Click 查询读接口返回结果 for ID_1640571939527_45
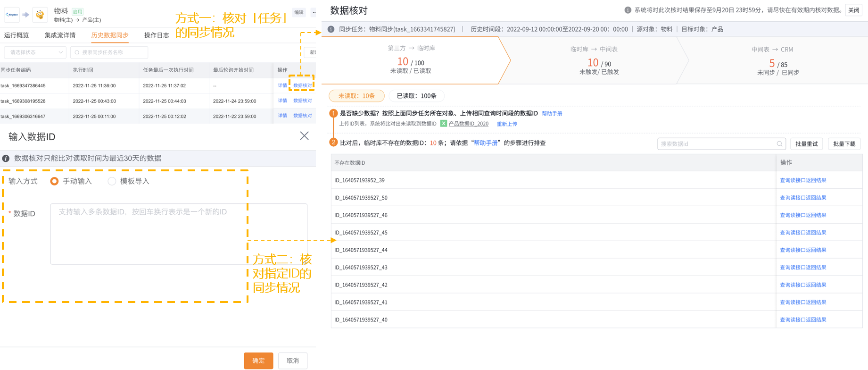Image resolution: width=868 pixels, height=370 pixels. [803, 233]
